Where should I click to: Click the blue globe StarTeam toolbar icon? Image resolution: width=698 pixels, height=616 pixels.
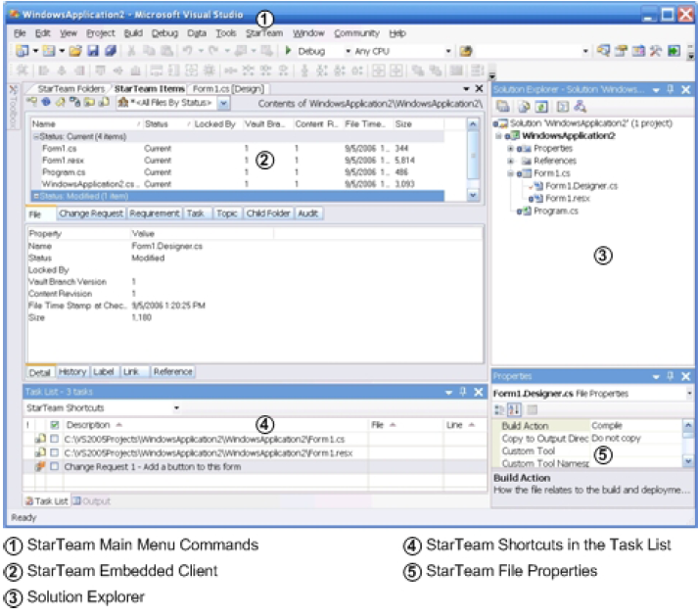tap(46, 103)
